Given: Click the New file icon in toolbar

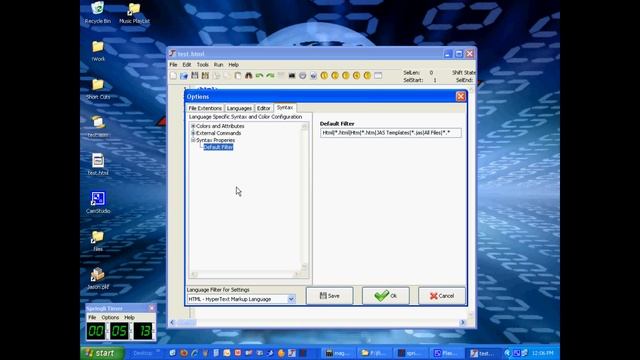Looking at the screenshot, I should [x=173, y=76].
